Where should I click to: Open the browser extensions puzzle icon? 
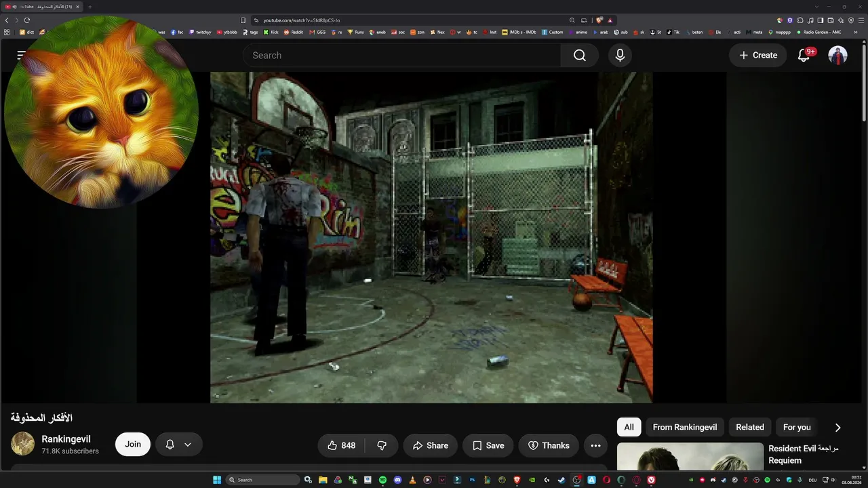click(x=800, y=20)
